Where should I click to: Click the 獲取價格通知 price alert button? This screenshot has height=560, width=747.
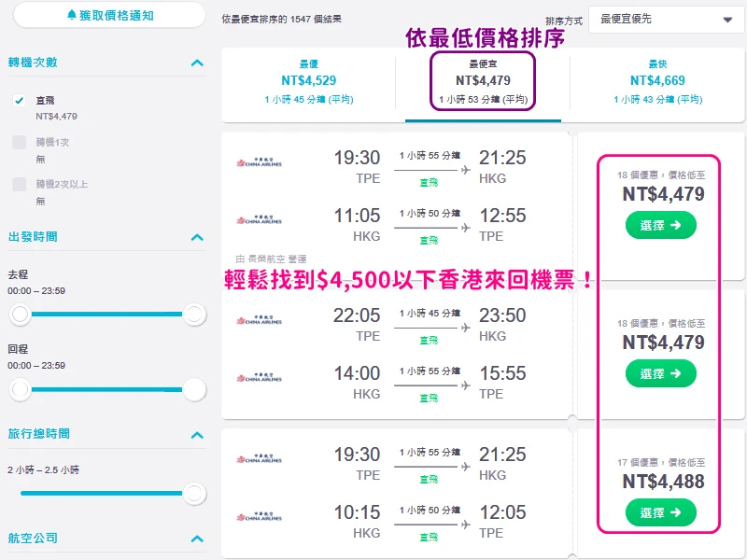110,15
